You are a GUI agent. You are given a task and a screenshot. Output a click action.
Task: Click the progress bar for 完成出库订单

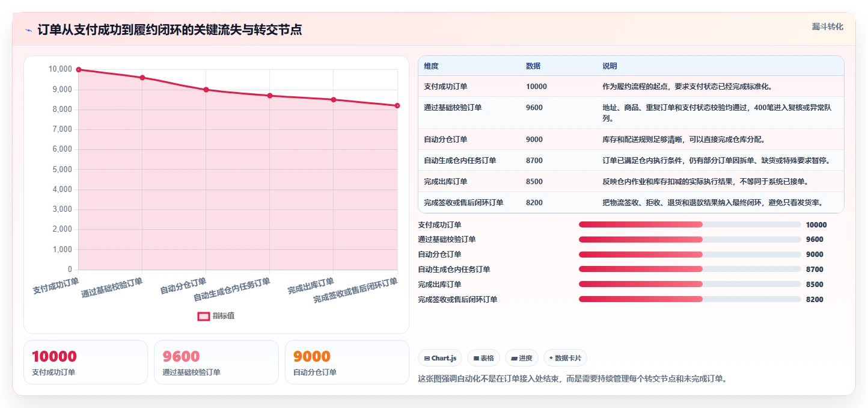(690, 285)
